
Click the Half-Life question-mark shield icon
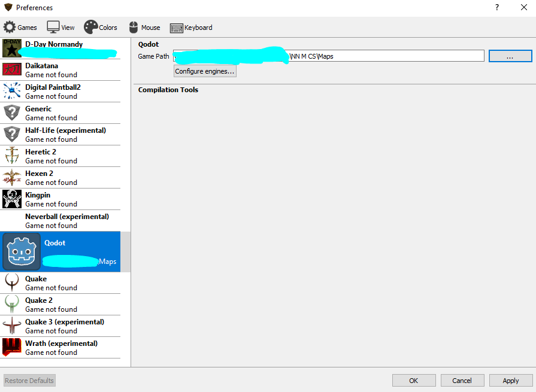coord(12,134)
